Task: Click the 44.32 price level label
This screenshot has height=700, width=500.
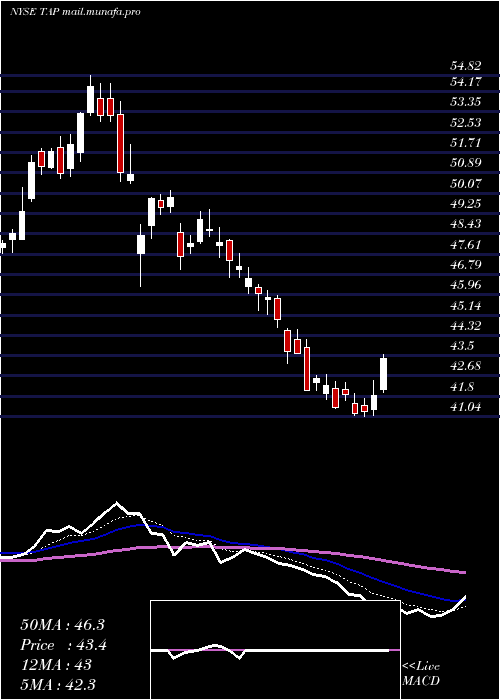Action: pos(466,326)
